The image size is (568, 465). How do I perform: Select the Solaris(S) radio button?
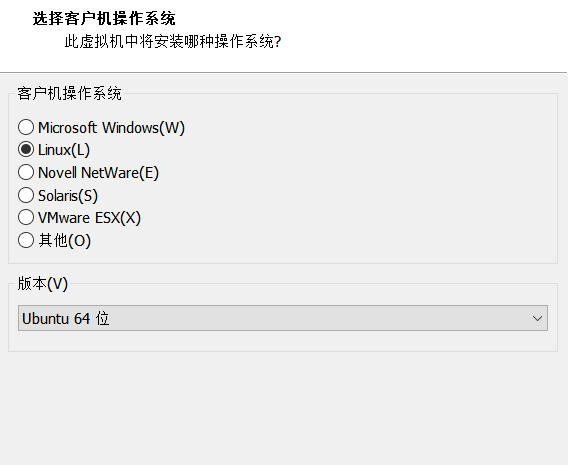pos(26,195)
